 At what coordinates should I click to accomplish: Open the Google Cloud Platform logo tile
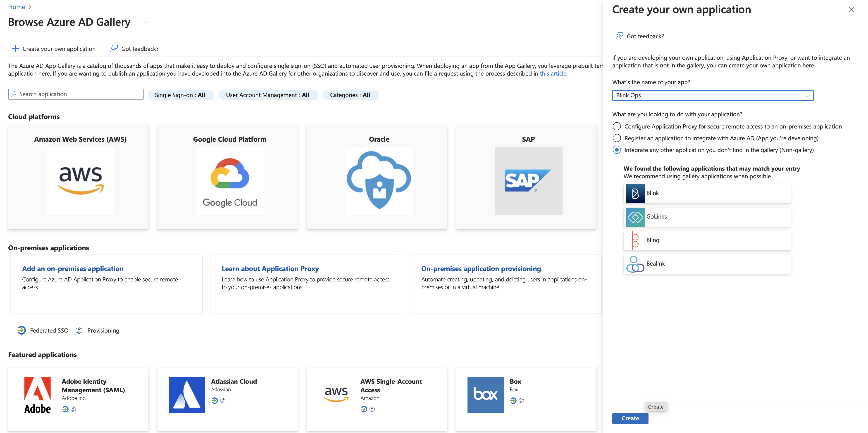(x=230, y=181)
